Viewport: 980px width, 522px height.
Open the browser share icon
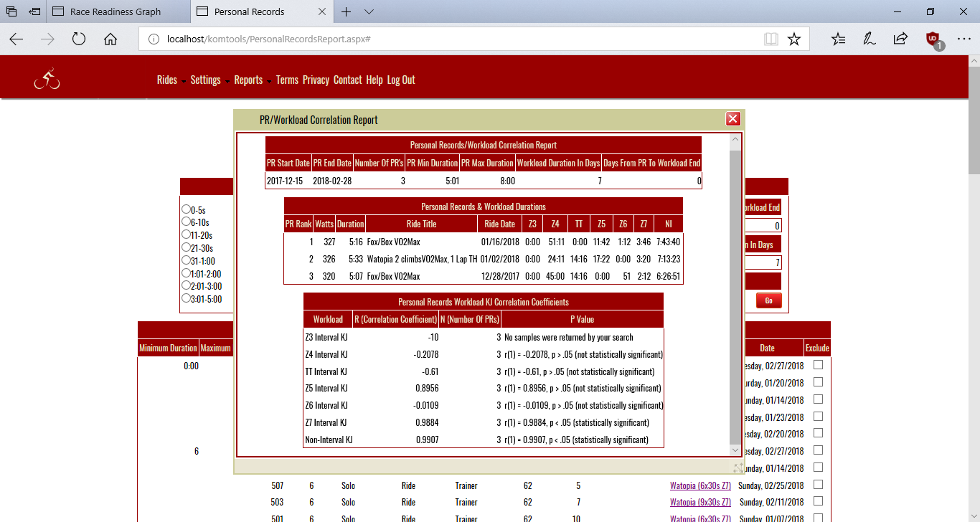coord(900,39)
